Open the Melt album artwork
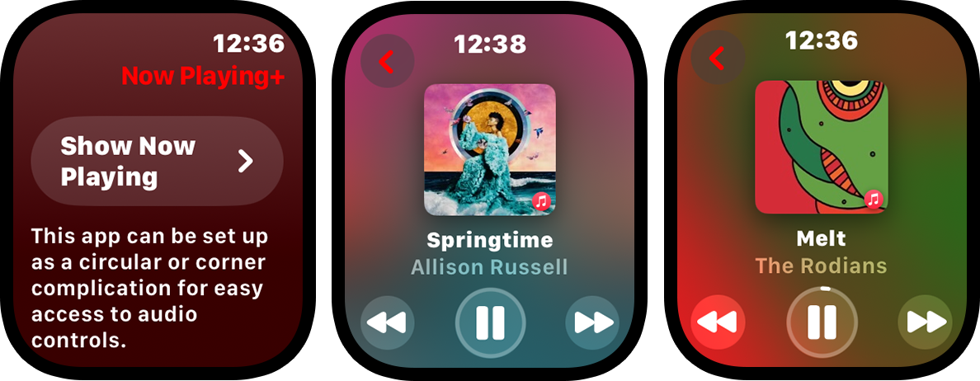The height and width of the screenshot is (381, 980). pos(822,147)
